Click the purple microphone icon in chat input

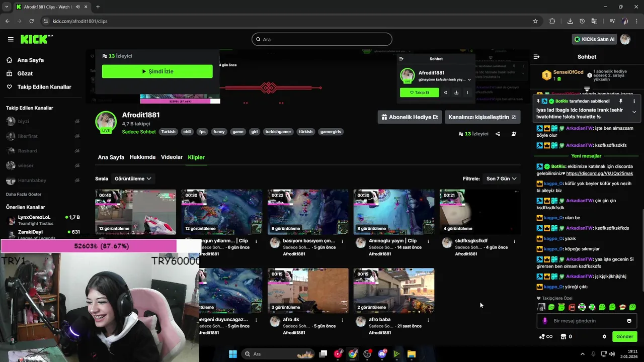click(x=545, y=321)
